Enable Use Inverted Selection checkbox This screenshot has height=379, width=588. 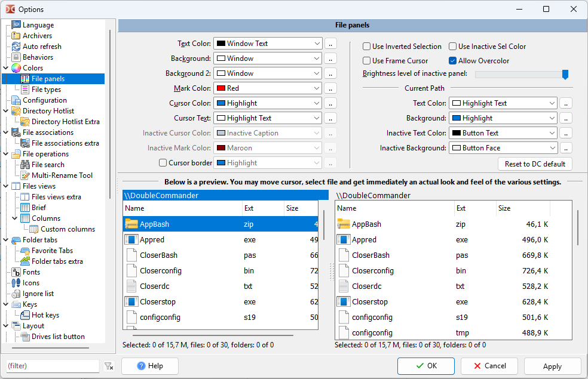367,47
